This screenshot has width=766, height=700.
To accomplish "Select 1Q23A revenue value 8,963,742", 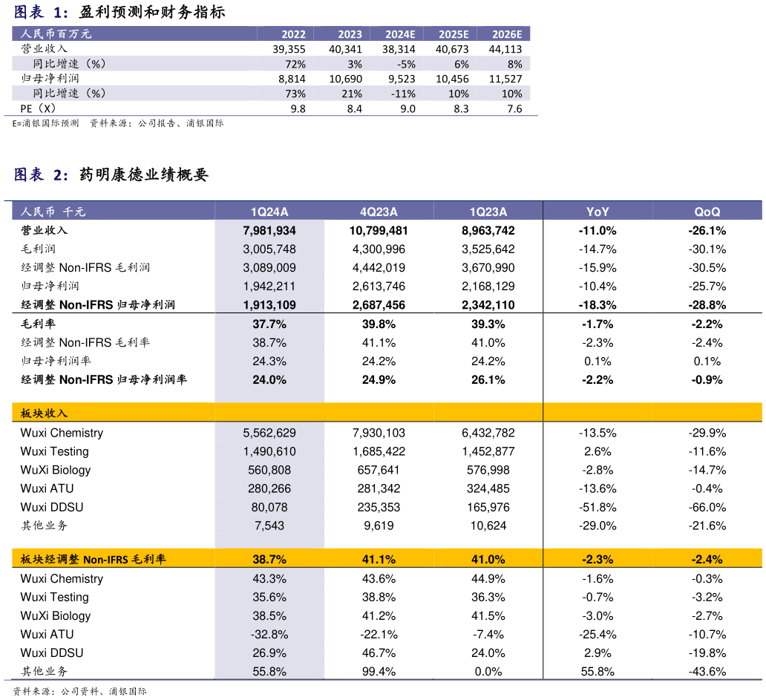I will 488,231.
